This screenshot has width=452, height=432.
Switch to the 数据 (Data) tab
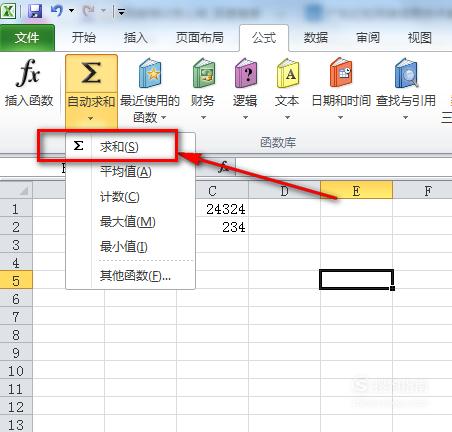[316, 38]
